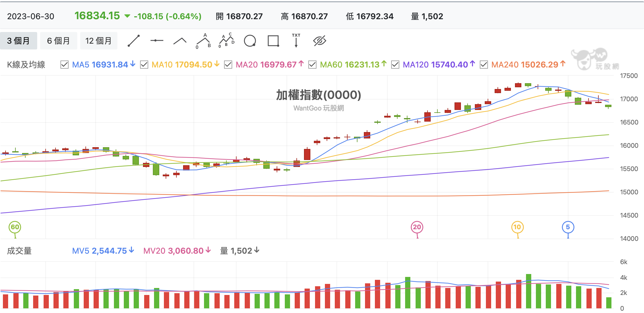Uncheck the MA120 moving average checkbox

(395, 65)
